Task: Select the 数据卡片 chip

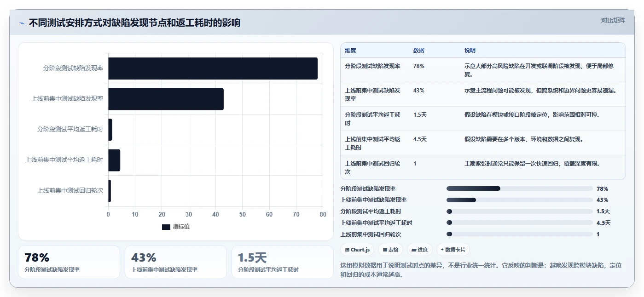Action: click(x=453, y=250)
